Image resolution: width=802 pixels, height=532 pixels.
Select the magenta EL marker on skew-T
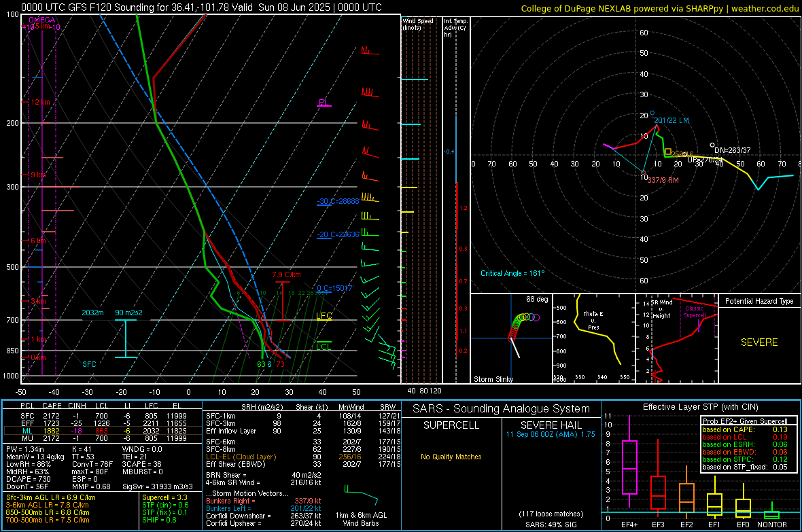pos(324,103)
